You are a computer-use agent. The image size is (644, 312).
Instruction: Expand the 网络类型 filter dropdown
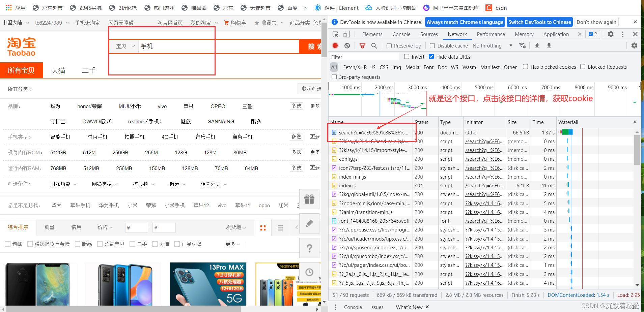pyautogui.click(x=105, y=184)
